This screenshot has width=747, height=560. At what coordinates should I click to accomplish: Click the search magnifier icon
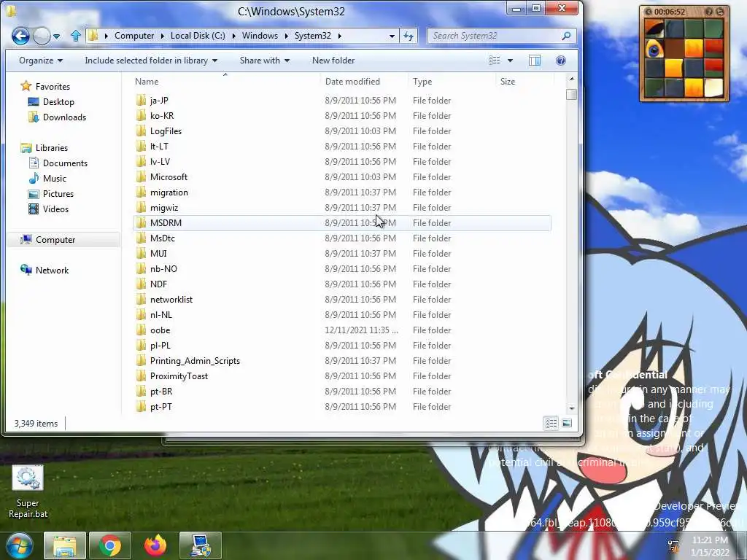coord(566,36)
